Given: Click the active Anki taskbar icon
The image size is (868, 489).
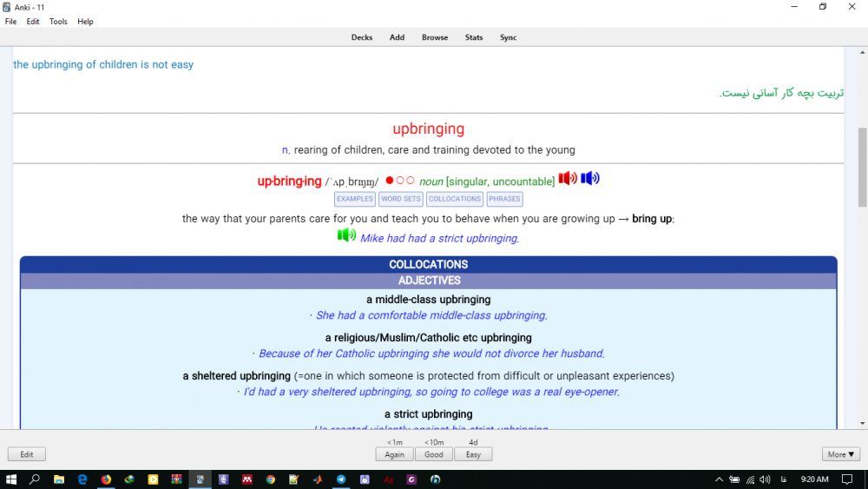Looking at the screenshot, I should (x=200, y=479).
